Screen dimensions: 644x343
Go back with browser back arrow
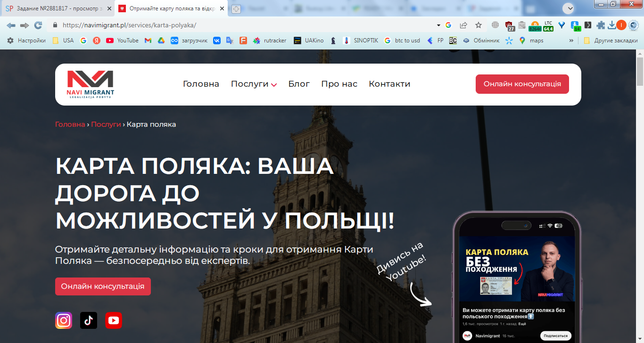[11, 25]
